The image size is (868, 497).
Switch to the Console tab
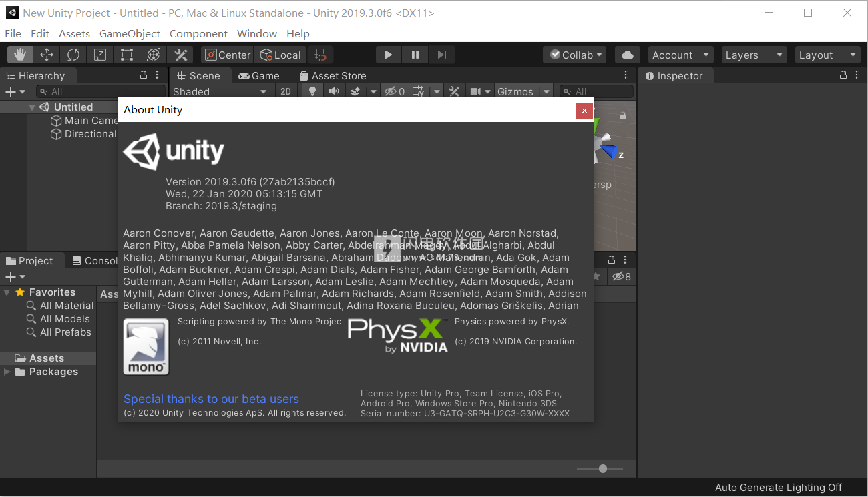94,260
